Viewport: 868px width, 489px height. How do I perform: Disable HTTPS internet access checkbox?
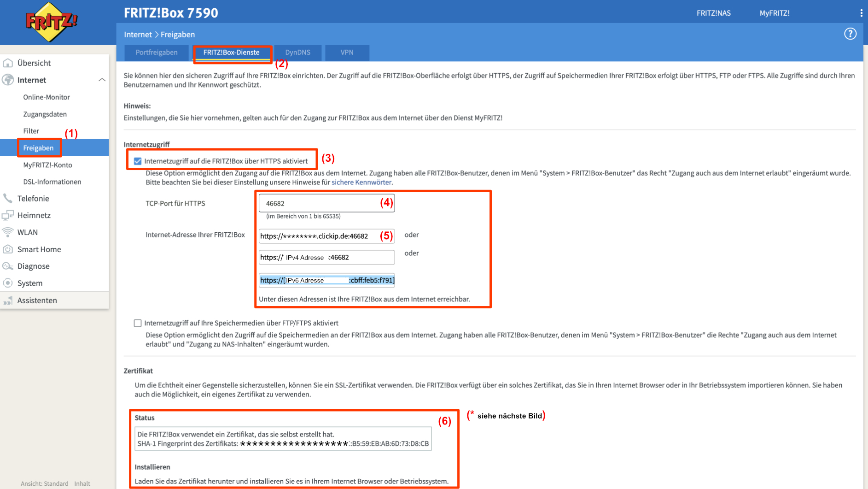click(x=137, y=161)
